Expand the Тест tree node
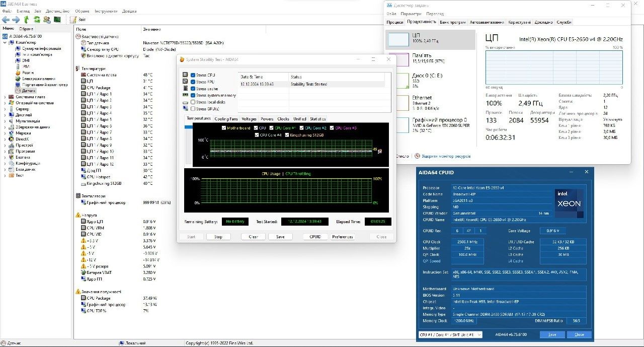 click(6, 175)
